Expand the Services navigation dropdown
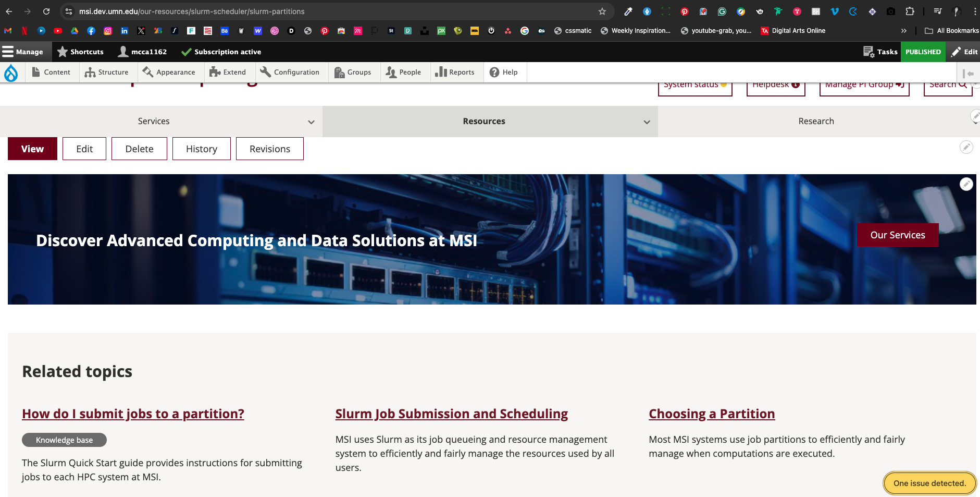The image size is (980, 497). pos(311,122)
